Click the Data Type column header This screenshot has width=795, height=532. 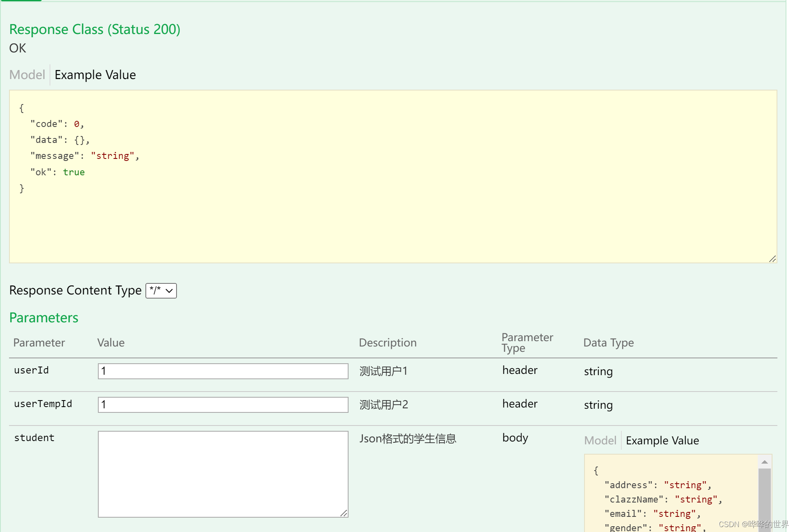608,343
